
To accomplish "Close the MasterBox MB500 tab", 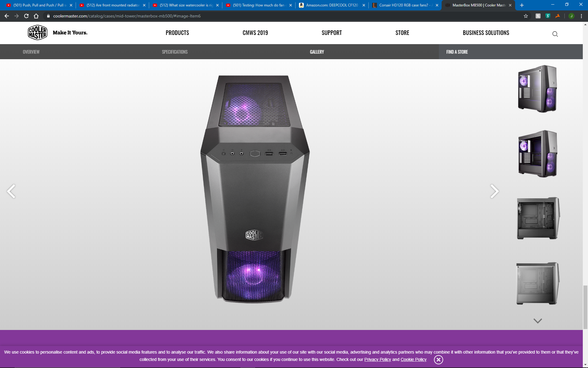I will pyautogui.click(x=510, y=5).
